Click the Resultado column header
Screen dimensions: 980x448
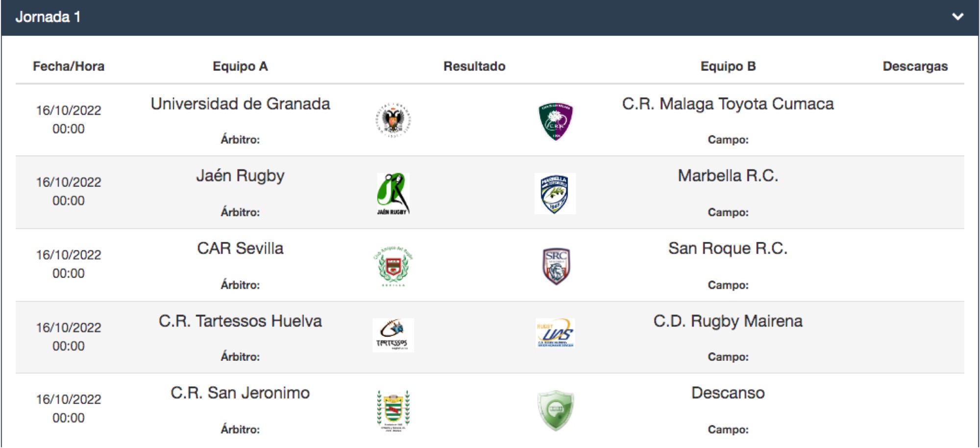(x=474, y=66)
